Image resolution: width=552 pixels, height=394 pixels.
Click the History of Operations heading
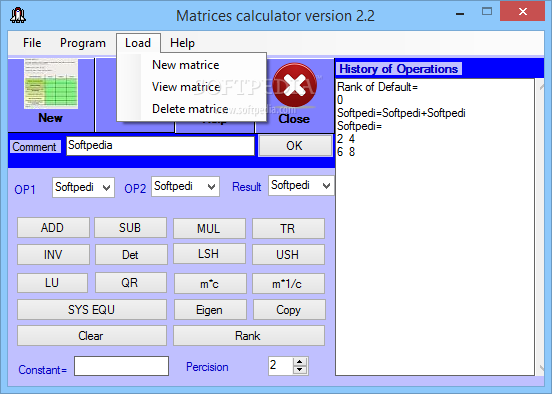tap(399, 69)
